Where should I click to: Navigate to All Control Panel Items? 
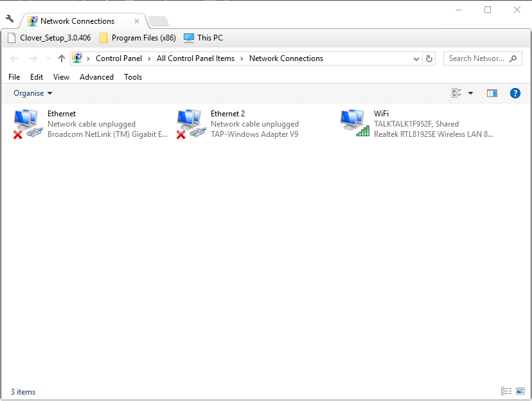(x=195, y=58)
